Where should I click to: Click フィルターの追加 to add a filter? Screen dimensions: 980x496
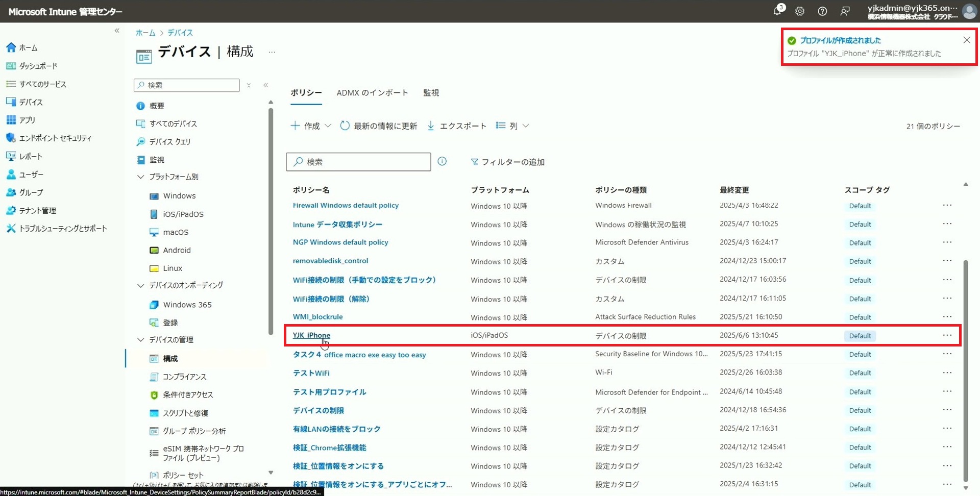coord(507,162)
